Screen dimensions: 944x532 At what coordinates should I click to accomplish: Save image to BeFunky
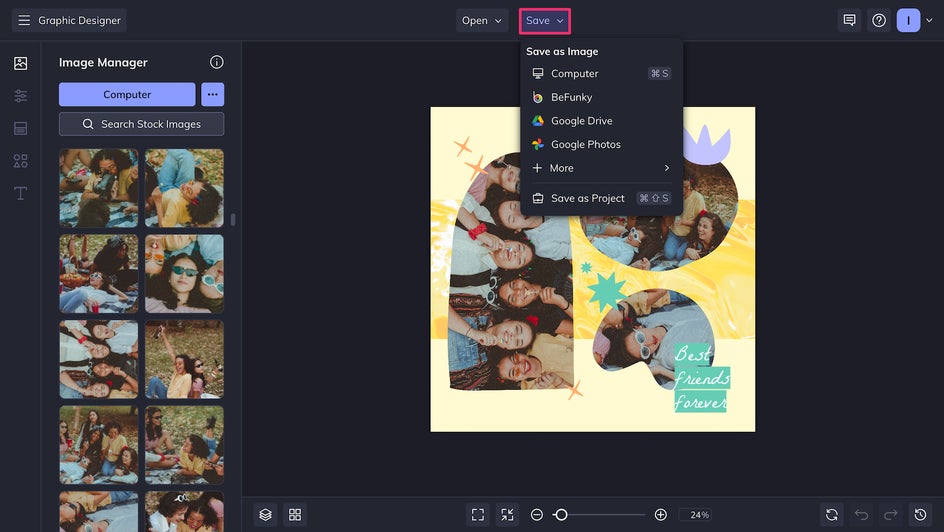pos(601,97)
